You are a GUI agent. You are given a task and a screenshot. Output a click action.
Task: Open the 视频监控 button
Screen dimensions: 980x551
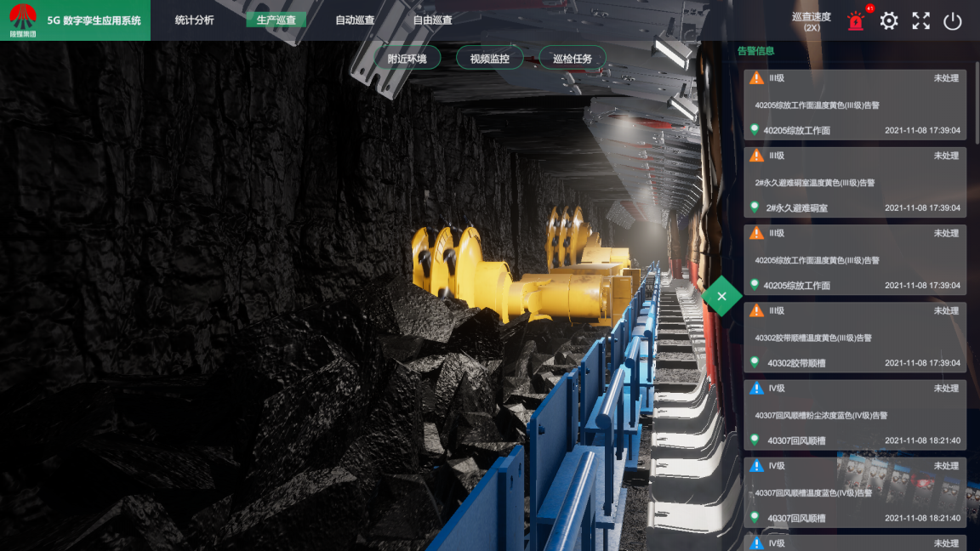point(489,59)
